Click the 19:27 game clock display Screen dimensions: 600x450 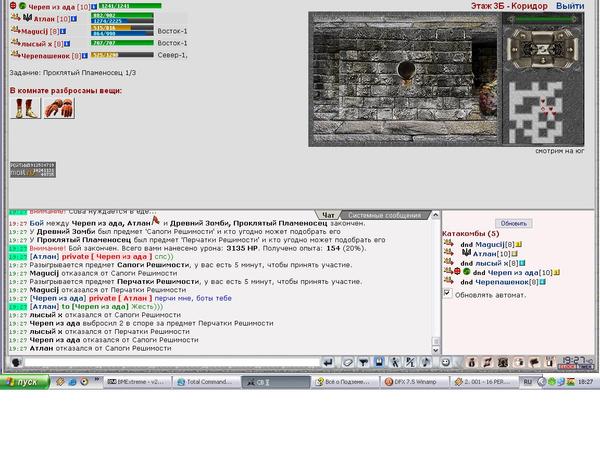pyautogui.click(x=576, y=362)
